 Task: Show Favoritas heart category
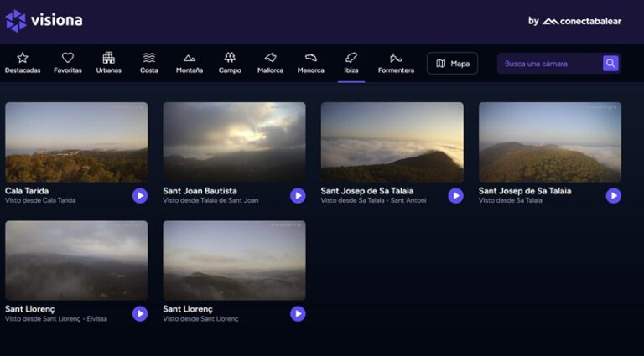point(68,63)
